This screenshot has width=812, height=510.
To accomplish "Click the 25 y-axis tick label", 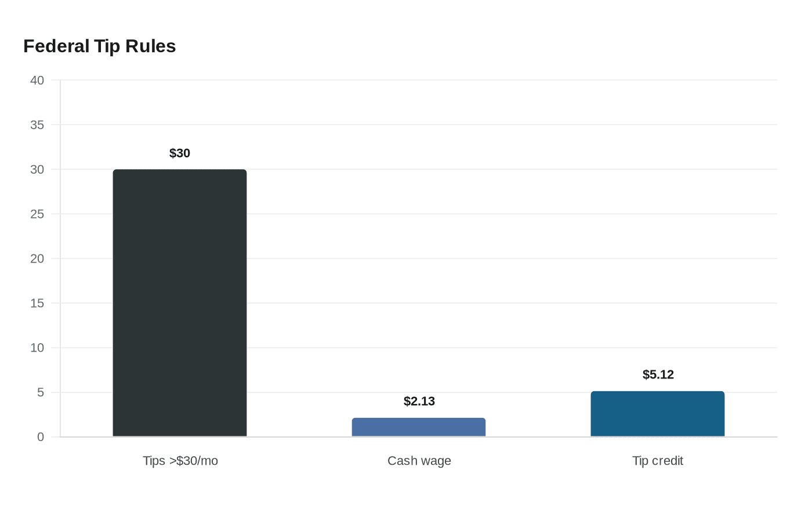I will (37, 214).
